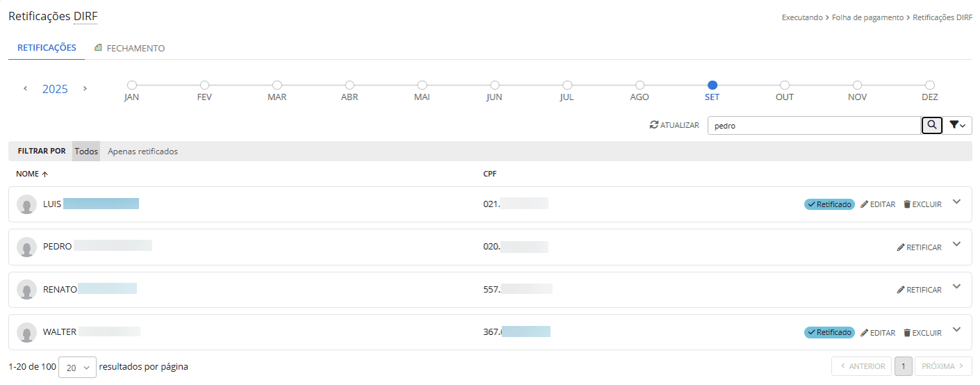Select OUT month on timeline
Viewport: 980px width, 385px height.
pyautogui.click(x=785, y=85)
